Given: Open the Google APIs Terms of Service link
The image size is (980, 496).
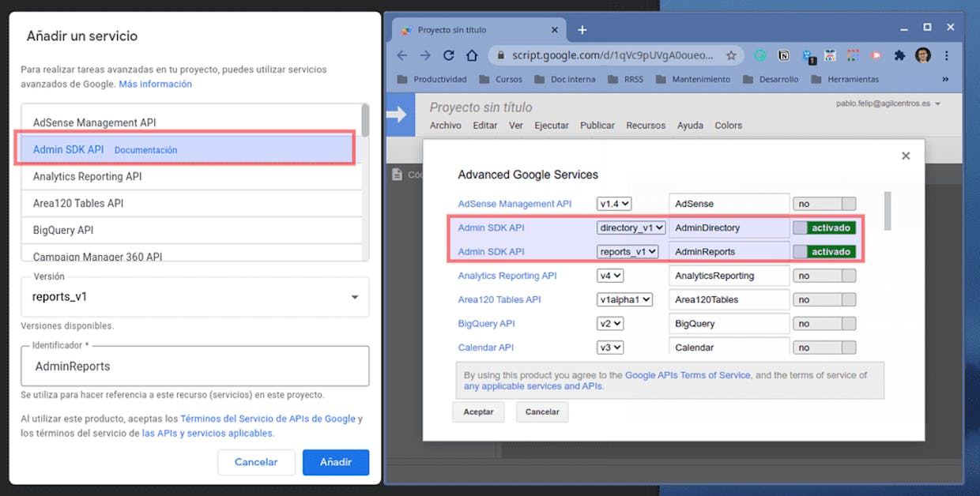Looking at the screenshot, I should (x=688, y=375).
